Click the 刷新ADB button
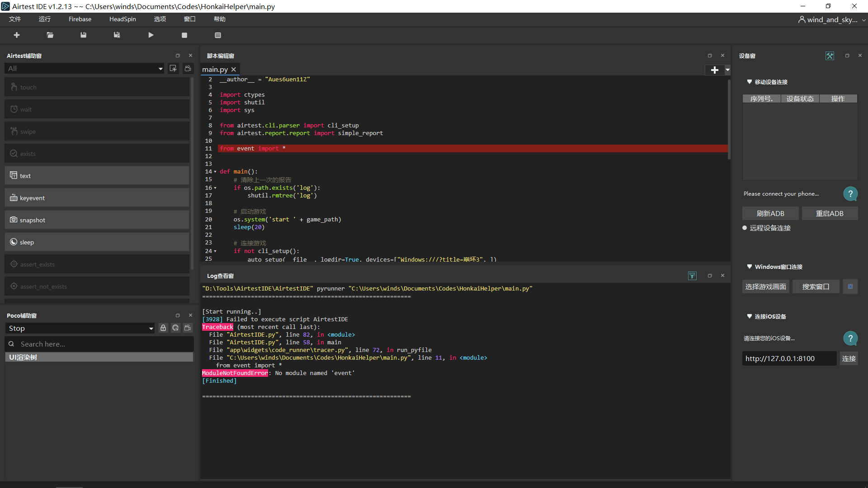Screen dimensions: 868x488 click(770, 213)
